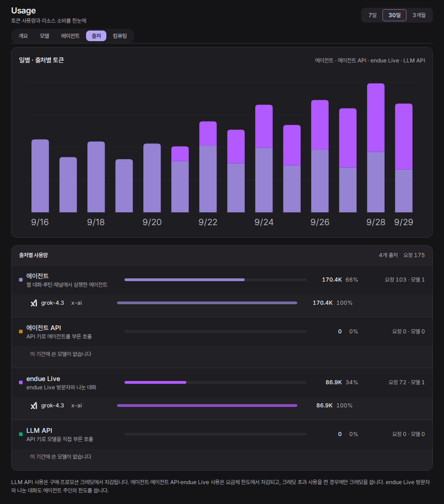The image size is (444, 504).
Task: Click the '9/16' x-axis date label
Action: pyautogui.click(x=40, y=222)
